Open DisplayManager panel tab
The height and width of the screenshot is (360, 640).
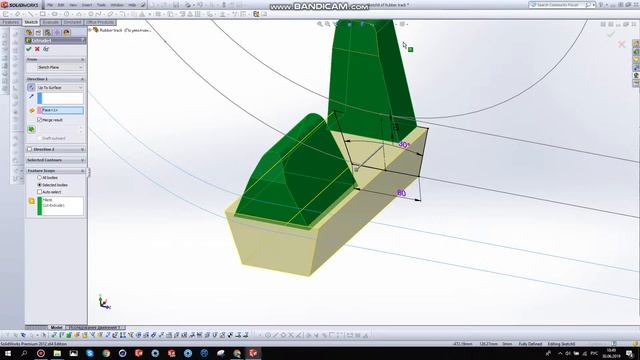point(67,32)
